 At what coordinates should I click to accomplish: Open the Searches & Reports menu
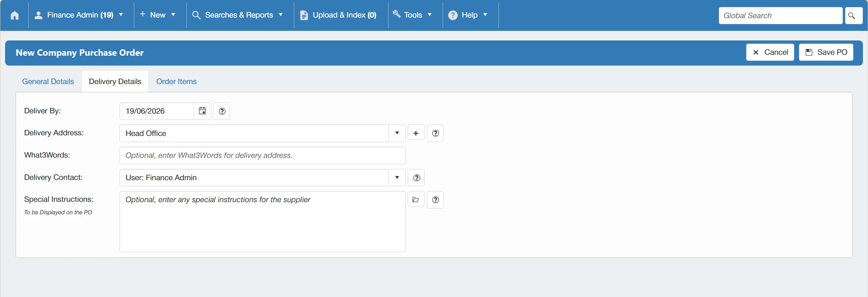[x=238, y=15]
